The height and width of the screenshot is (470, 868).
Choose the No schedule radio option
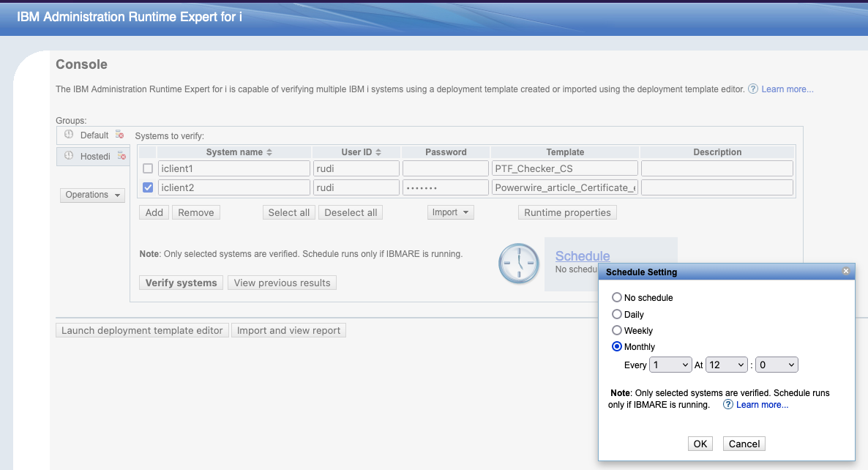[617, 298]
